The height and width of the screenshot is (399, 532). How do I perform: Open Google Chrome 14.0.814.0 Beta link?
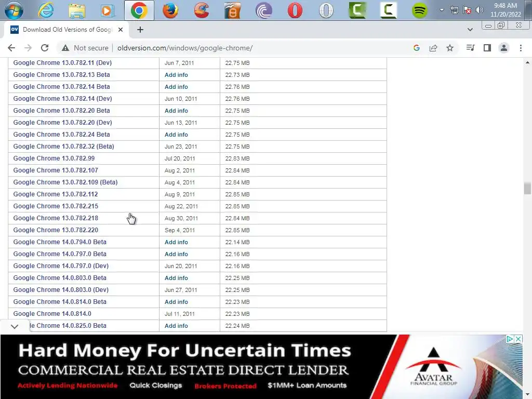[x=60, y=302]
